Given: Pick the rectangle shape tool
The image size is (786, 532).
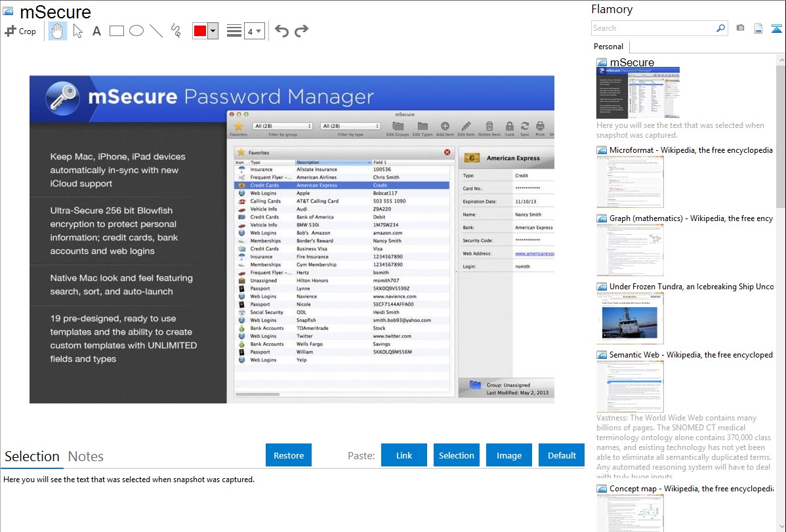Looking at the screenshot, I should pyautogui.click(x=116, y=31).
